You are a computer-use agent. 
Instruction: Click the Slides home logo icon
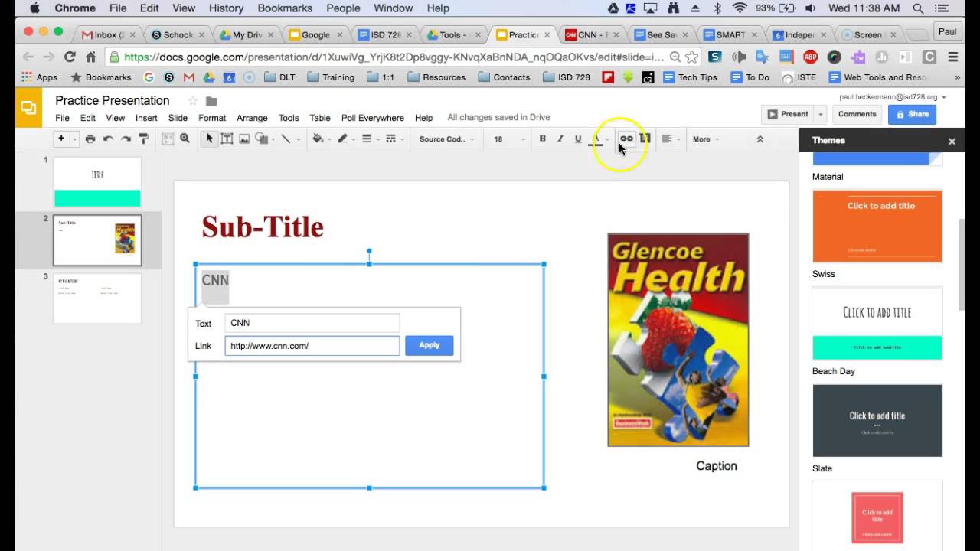(x=28, y=108)
